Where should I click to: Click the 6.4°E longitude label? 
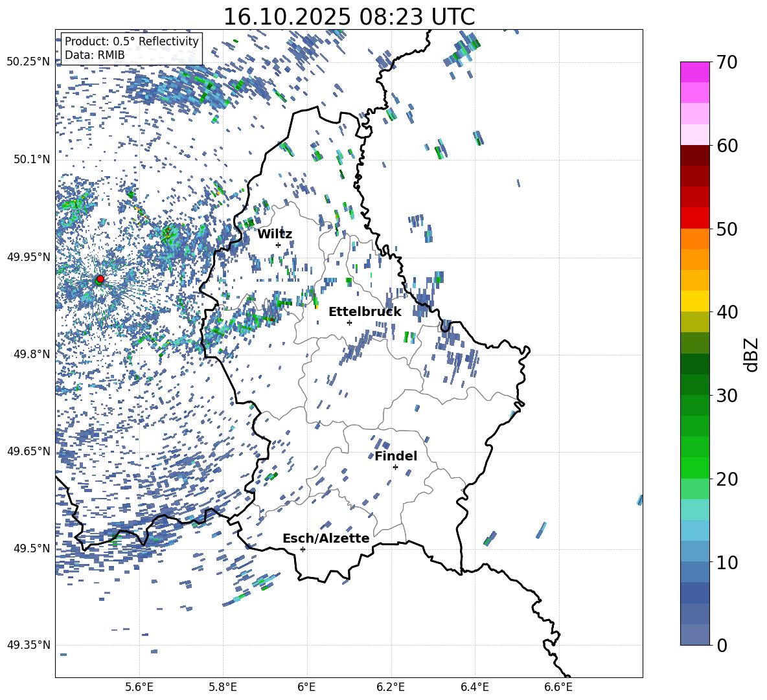coord(474,687)
